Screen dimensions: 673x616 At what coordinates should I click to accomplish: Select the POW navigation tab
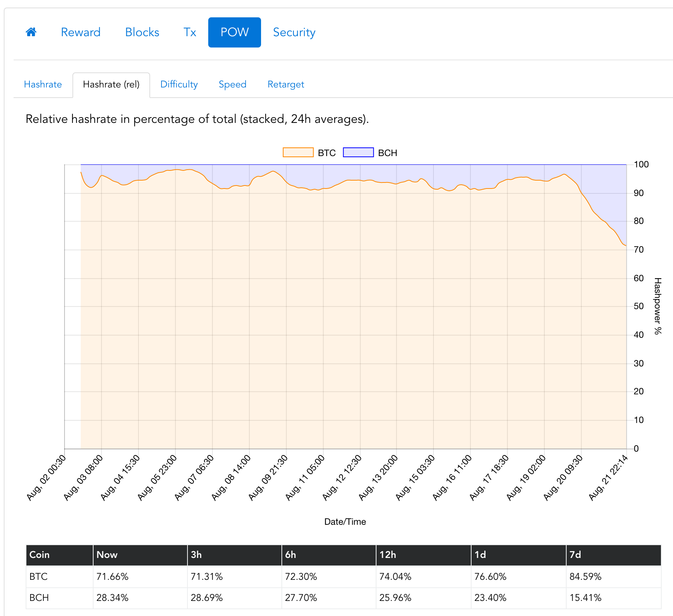234,32
